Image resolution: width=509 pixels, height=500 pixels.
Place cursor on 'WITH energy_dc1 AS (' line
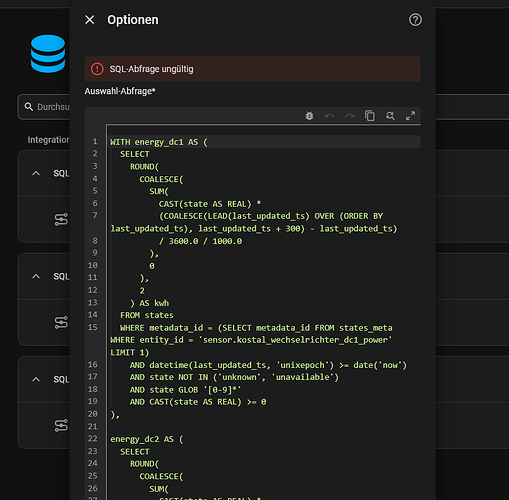point(159,142)
